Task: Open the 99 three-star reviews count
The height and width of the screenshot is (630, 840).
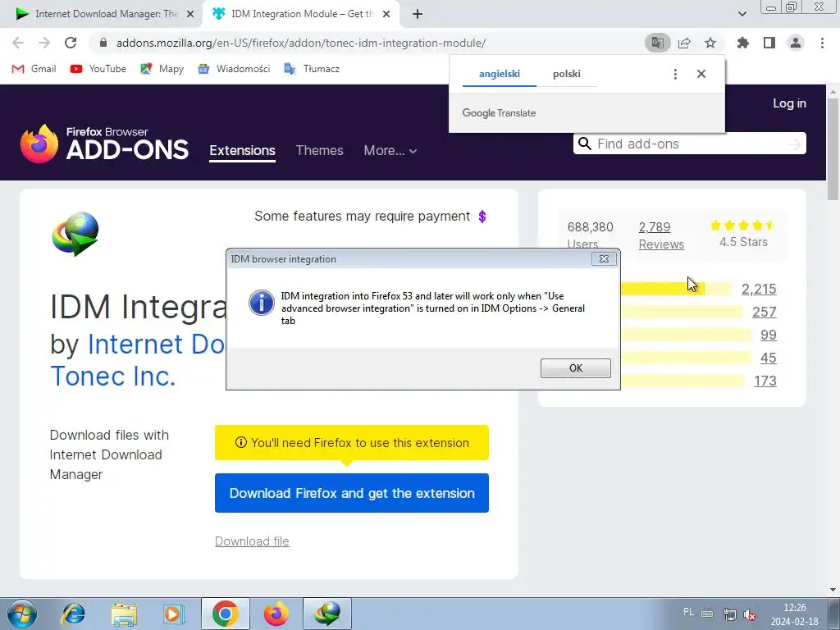Action: (x=768, y=335)
